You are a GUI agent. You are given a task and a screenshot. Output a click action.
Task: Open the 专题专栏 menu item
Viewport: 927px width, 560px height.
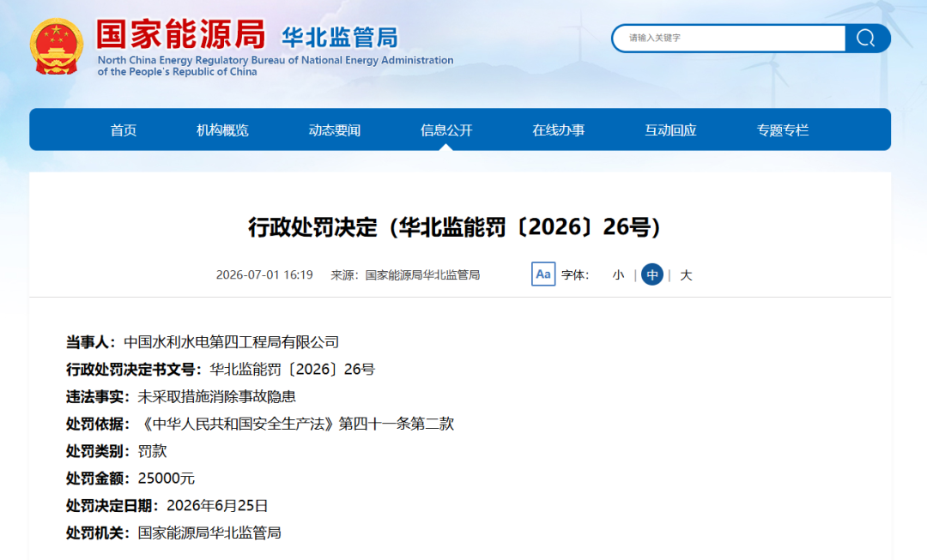(783, 130)
